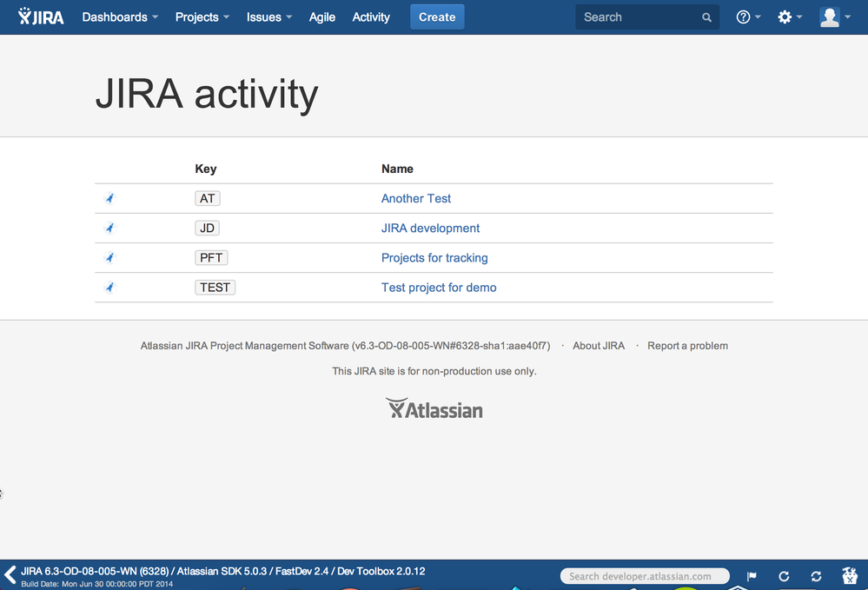
Task: Open the gear administration menu
Action: coord(790,17)
